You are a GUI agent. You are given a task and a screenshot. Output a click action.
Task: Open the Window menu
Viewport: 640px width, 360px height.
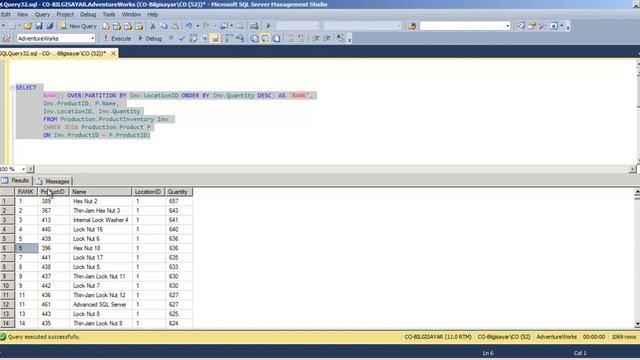click(131, 14)
